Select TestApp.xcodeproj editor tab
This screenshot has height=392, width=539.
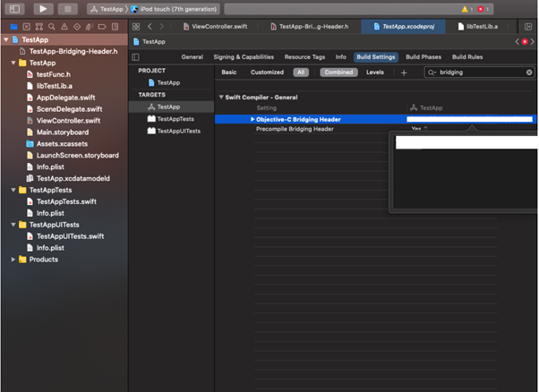coord(403,27)
